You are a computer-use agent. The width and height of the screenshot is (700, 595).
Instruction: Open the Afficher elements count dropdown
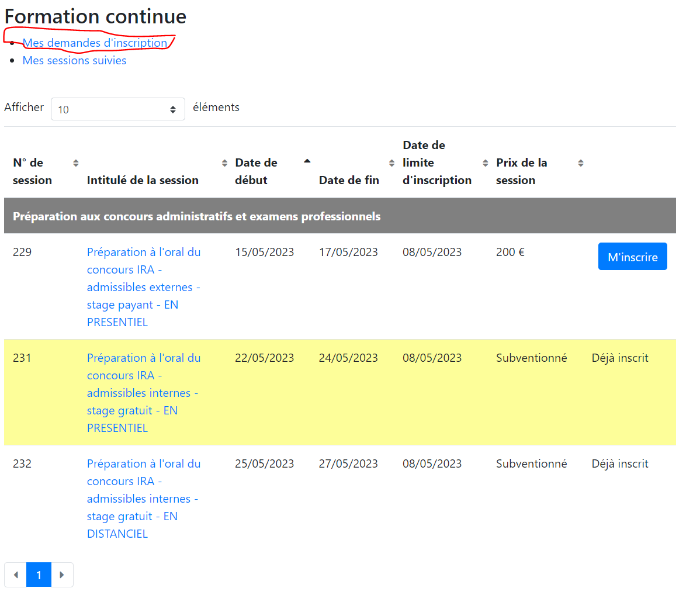[x=118, y=109]
